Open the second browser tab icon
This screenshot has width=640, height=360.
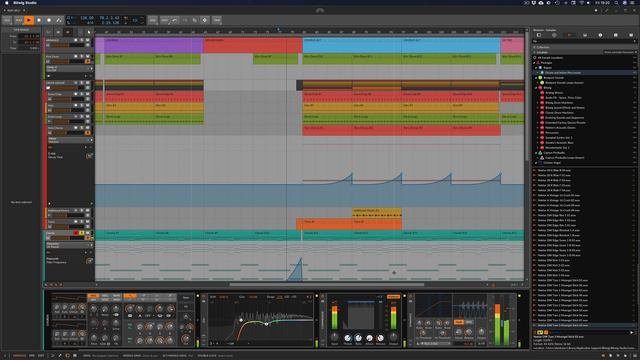click(554, 36)
